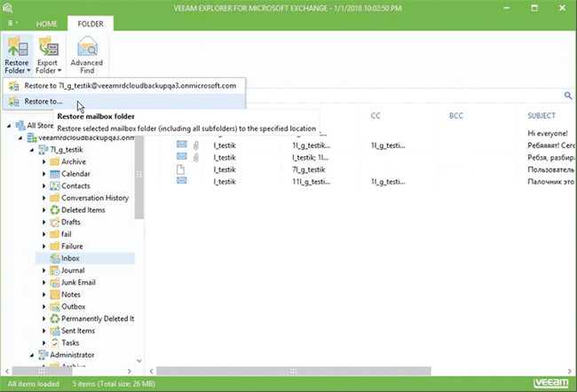Click folder tree vertical scrollbar thumb

click(x=139, y=177)
